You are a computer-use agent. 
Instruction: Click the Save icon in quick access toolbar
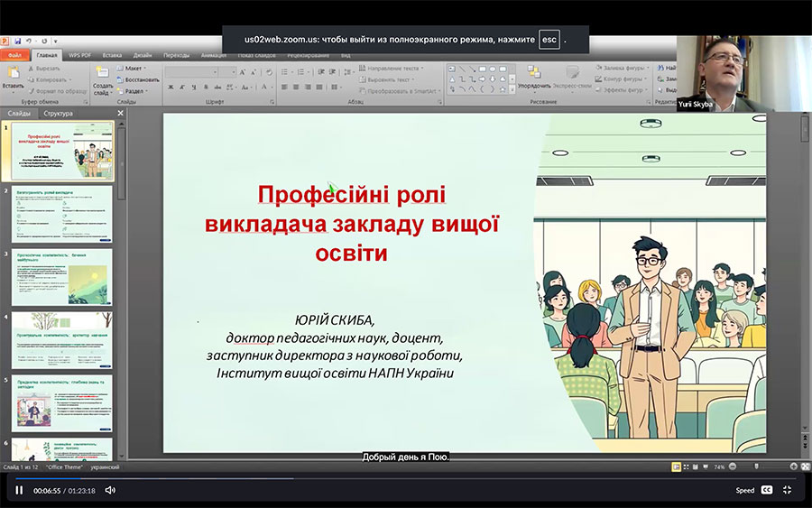click(16, 42)
